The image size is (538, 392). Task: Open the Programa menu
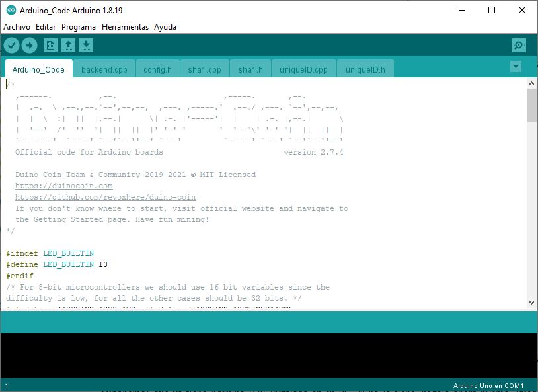click(x=79, y=27)
